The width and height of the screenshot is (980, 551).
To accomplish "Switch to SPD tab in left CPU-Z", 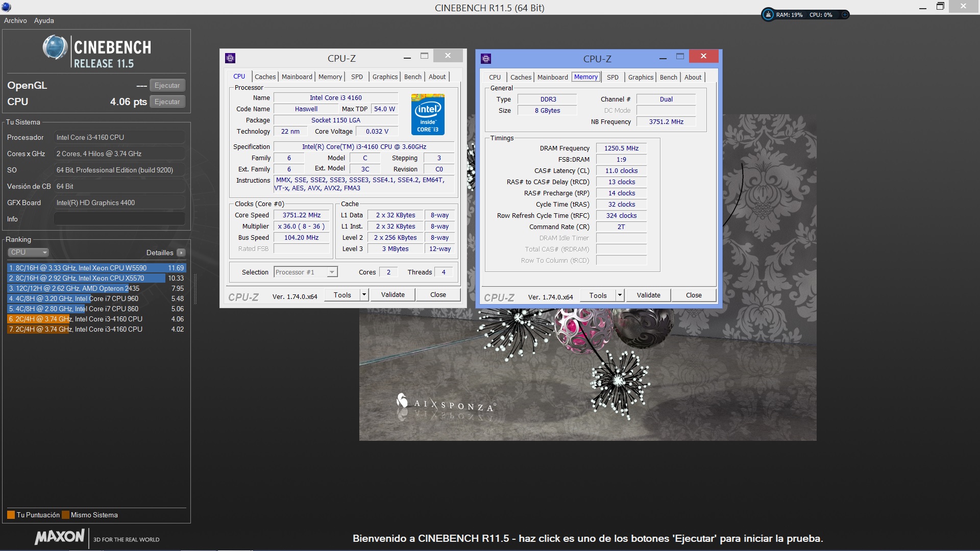I will pyautogui.click(x=357, y=77).
